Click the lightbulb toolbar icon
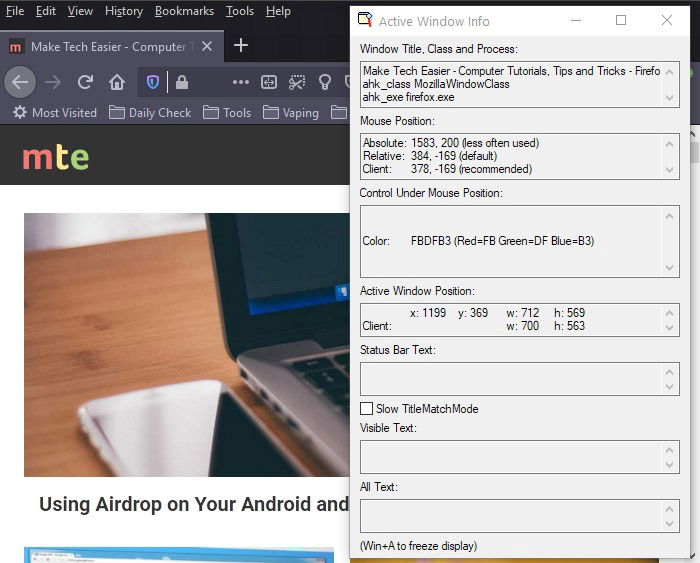The image size is (700, 563). pos(325,82)
